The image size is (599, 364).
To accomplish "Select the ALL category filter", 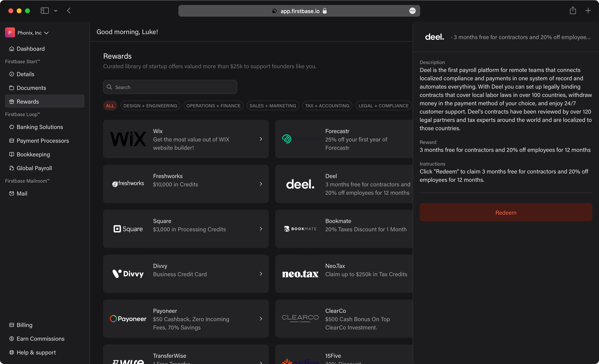I will tap(110, 106).
